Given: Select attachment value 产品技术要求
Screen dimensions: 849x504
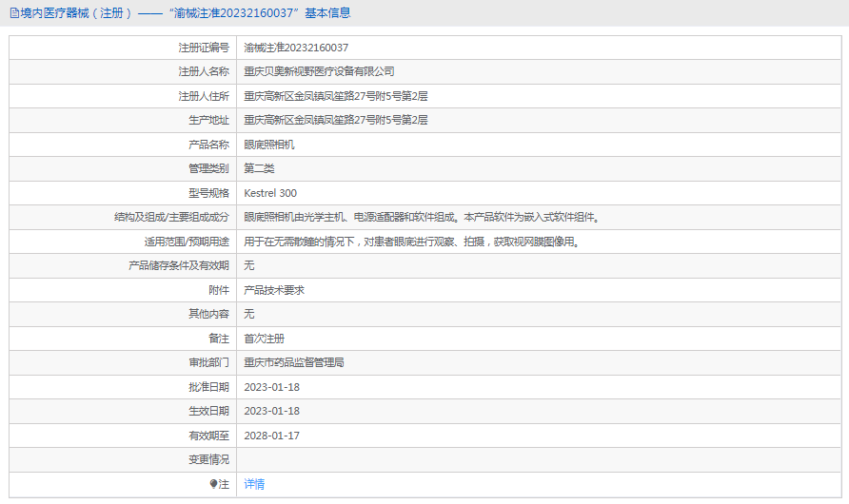Looking at the screenshot, I should point(274,290).
